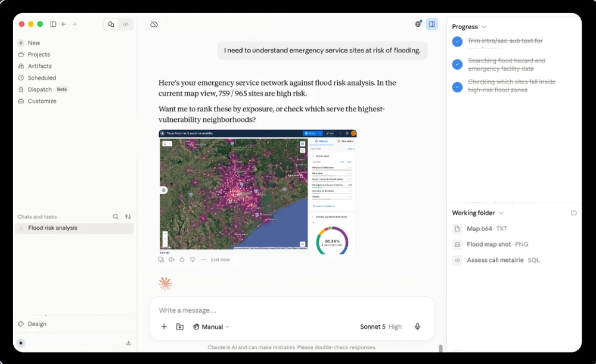Give the response a thumbs down
Image resolution: width=596 pixels, height=364 pixels.
tap(193, 260)
